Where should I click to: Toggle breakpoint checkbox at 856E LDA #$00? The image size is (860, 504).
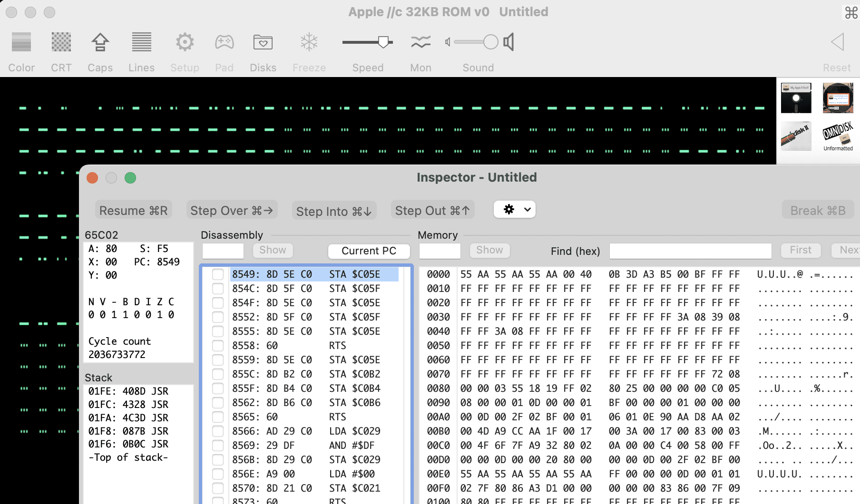pos(218,474)
